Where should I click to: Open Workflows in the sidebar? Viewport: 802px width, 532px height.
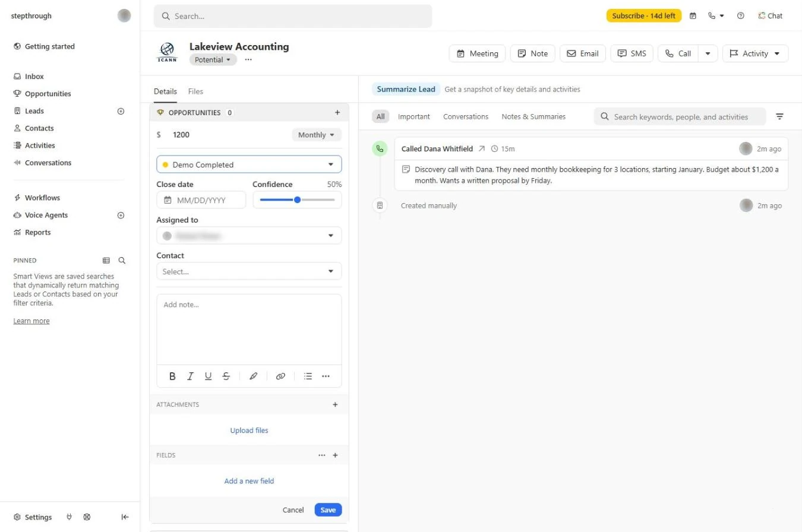(42, 198)
